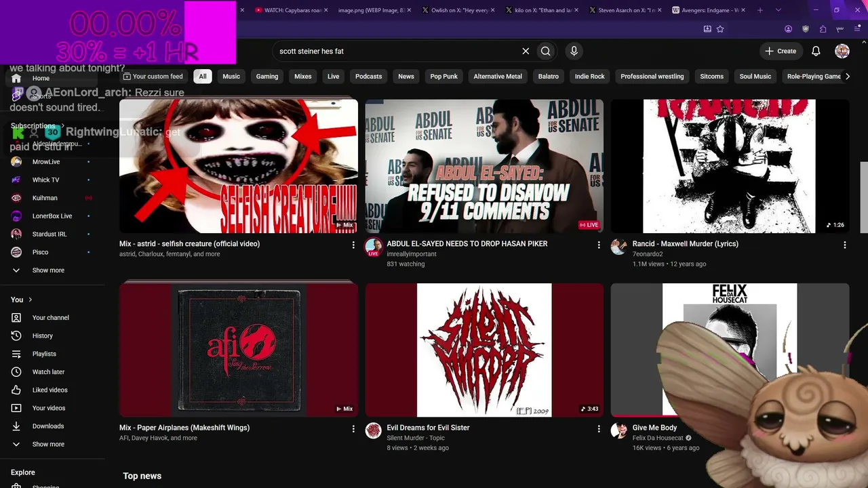Select the Sitcoms filter chip
This screenshot has width=868, height=488.
tap(712, 77)
